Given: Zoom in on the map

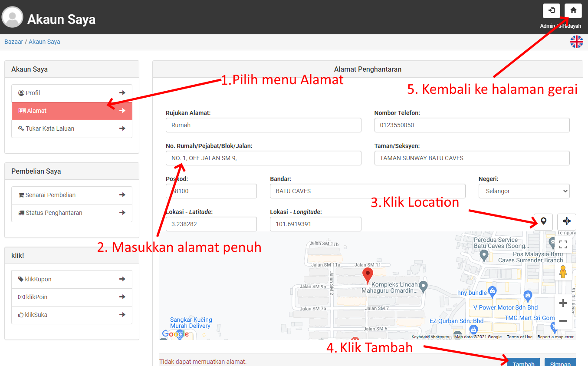Looking at the screenshot, I should pyautogui.click(x=563, y=303).
